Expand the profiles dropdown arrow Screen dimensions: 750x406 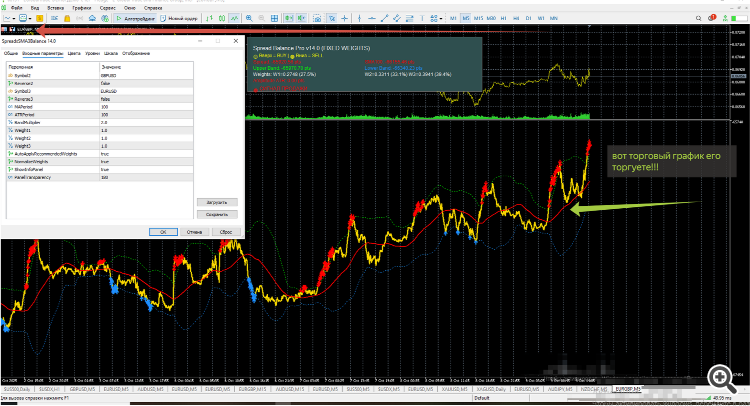30,19
